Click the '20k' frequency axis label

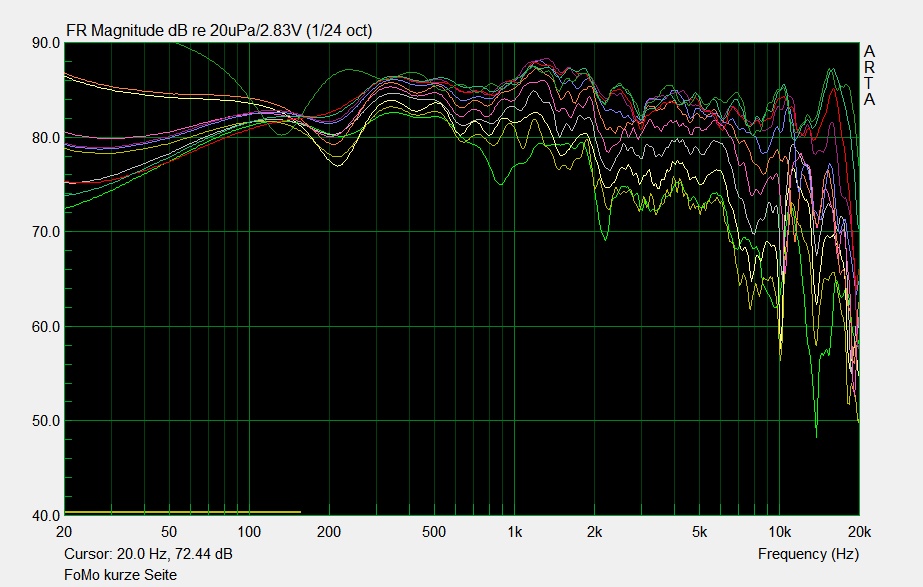click(x=859, y=532)
